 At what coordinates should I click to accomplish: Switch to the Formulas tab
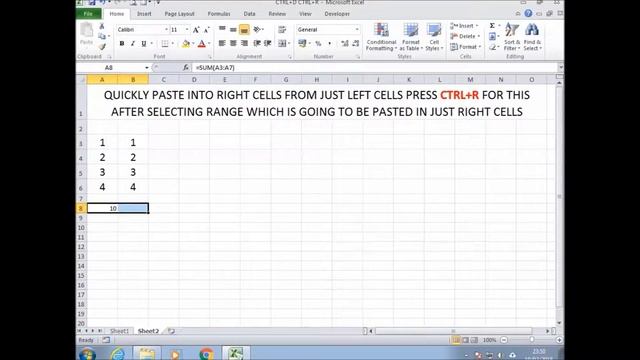click(x=219, y=14)
